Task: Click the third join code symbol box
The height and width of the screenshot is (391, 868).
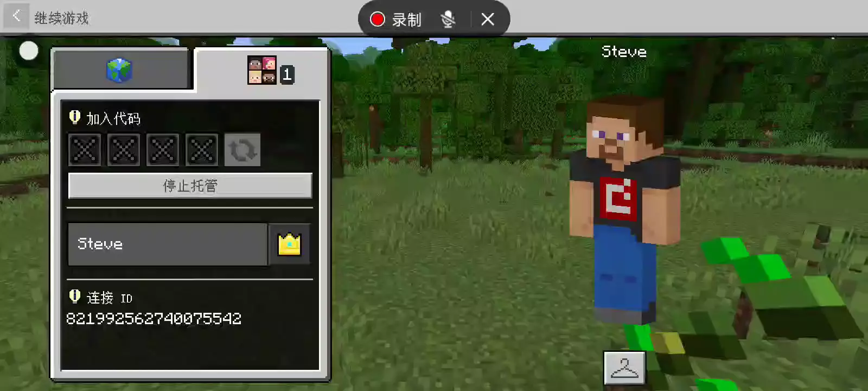Action: coord(163,150)
